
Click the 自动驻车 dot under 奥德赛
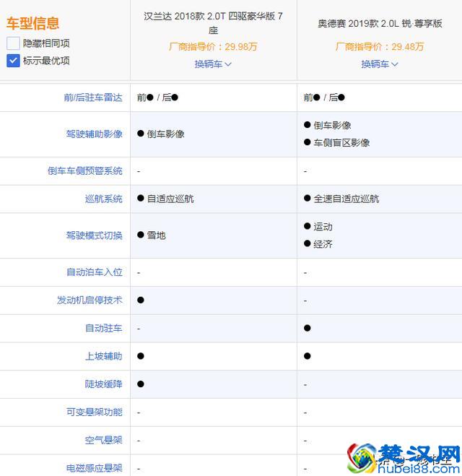(307, 328)
